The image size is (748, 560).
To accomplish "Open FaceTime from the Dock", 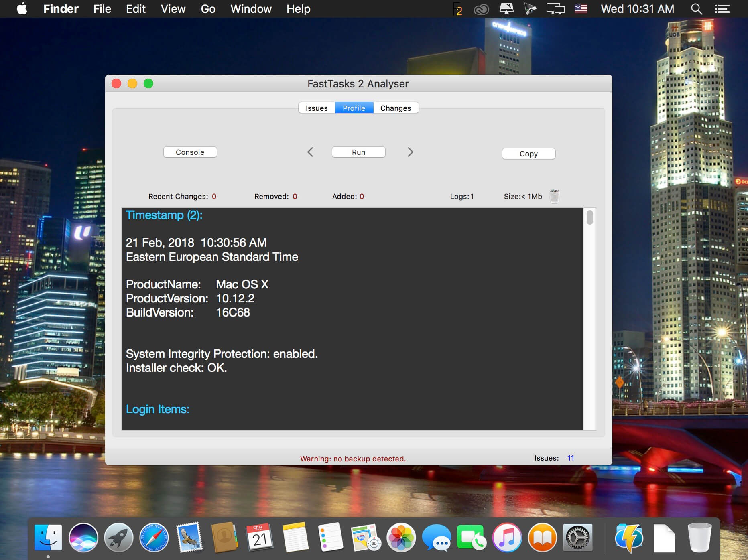I will 472,538.
